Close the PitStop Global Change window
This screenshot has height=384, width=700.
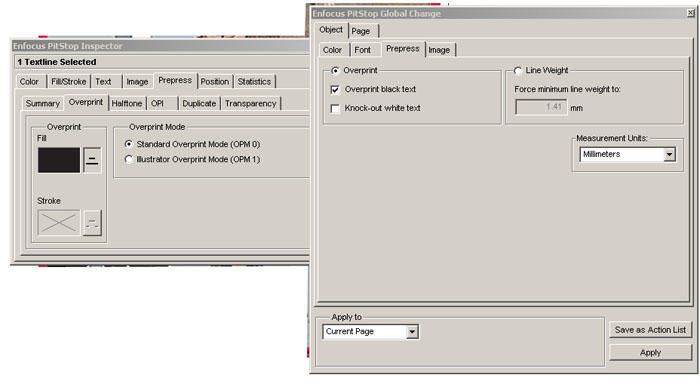[691, 13]
